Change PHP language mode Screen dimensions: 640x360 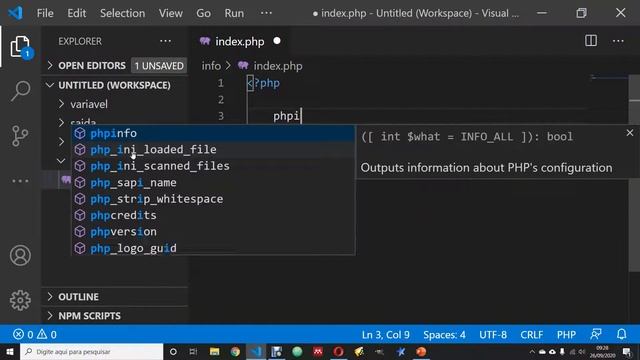point(566,335)
